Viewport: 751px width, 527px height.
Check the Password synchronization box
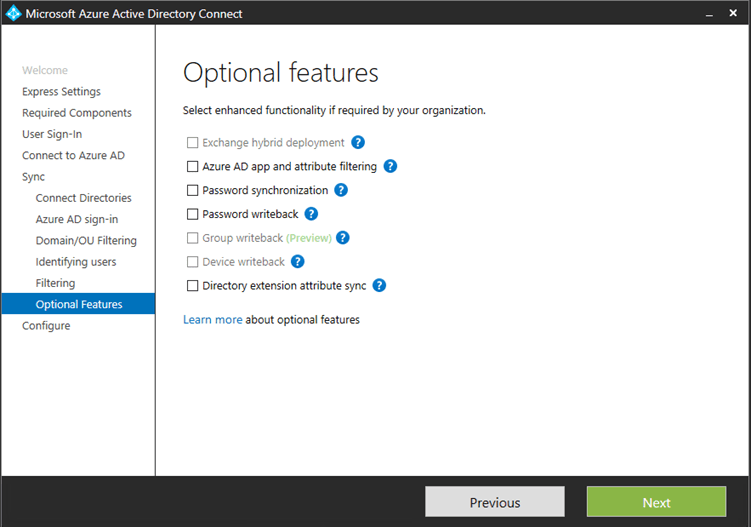tap(193, 190)
